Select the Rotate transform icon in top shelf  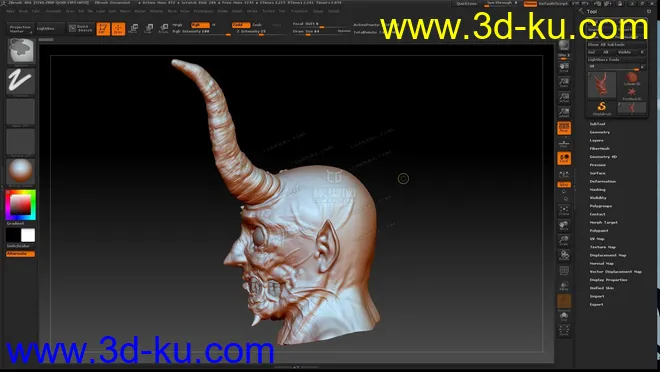tap(164, 29)
